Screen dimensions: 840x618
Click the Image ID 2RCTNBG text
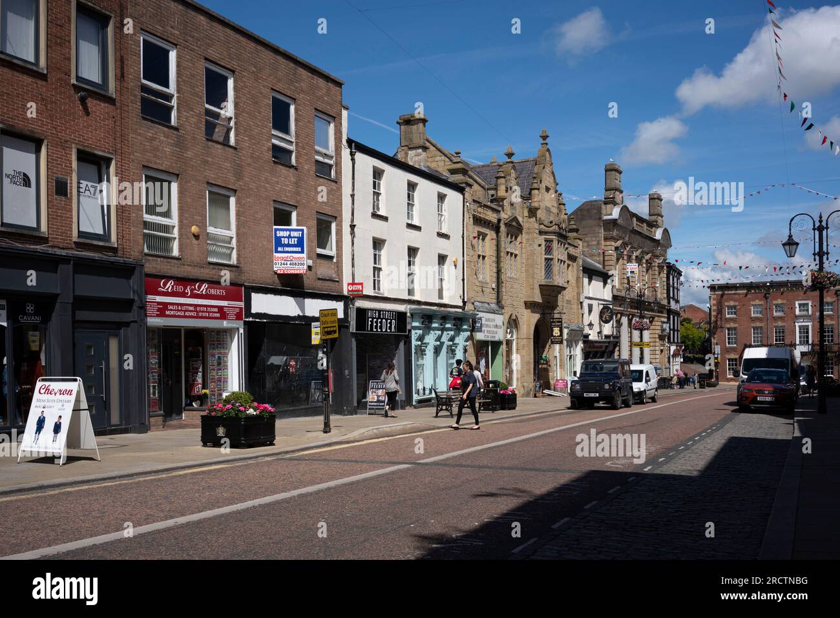(764, 581)
